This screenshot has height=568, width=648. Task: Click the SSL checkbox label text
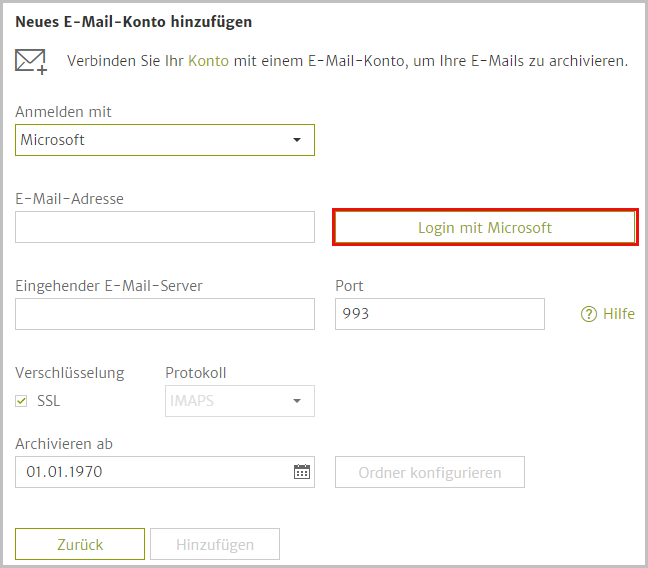(48, 401)
